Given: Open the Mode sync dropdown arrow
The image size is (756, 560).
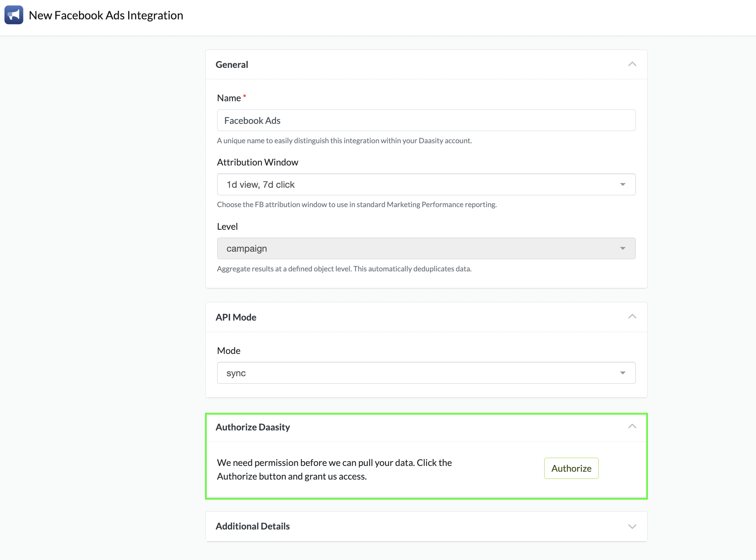Looking at the screenshot, I should (x=623, y=373).
